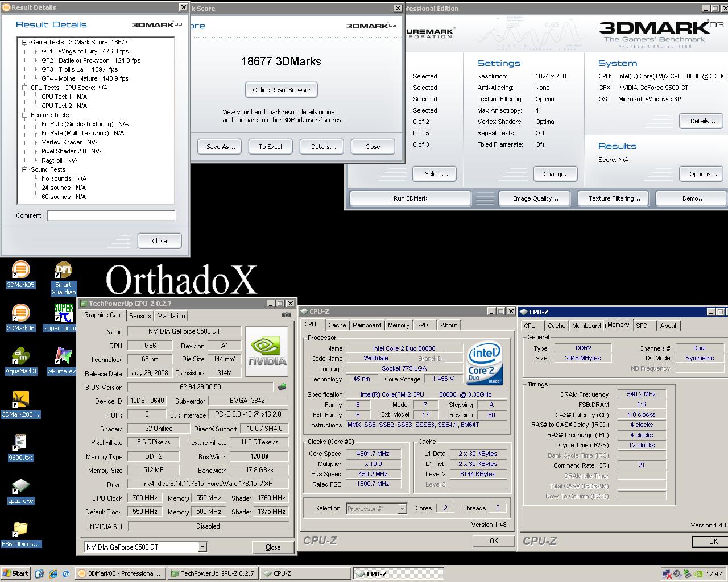Screen dimensions: 728x582
Task: Click the Save As... button
Action: [220, 147]
